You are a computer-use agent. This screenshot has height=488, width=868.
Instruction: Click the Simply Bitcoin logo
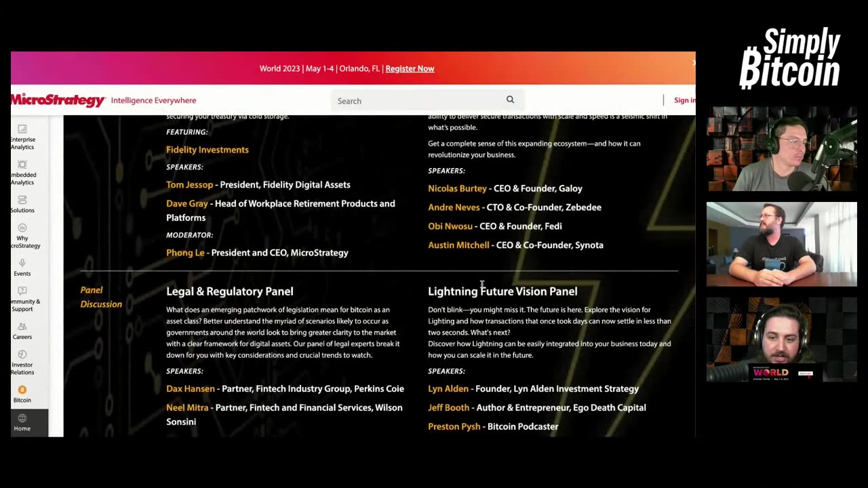[x=790, y=58]
